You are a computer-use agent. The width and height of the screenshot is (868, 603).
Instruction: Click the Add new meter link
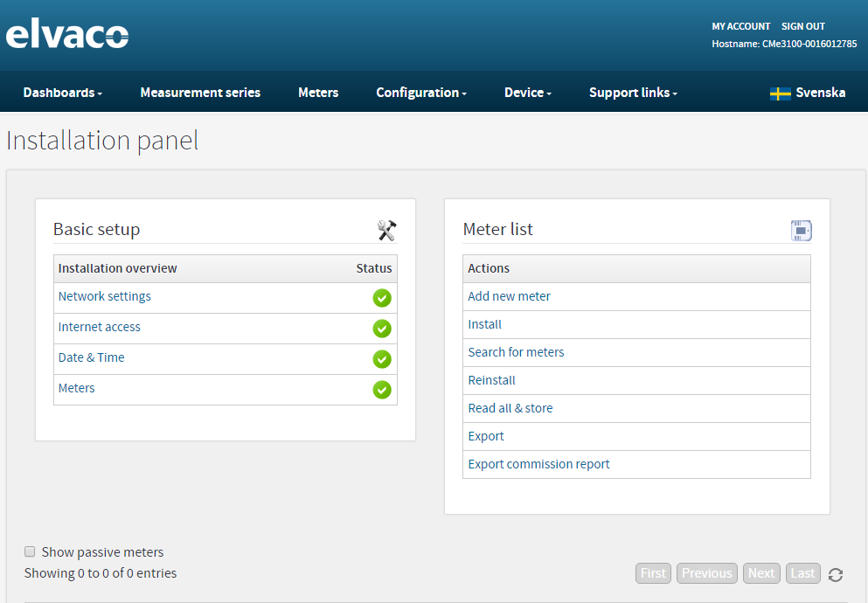[509, 296]
